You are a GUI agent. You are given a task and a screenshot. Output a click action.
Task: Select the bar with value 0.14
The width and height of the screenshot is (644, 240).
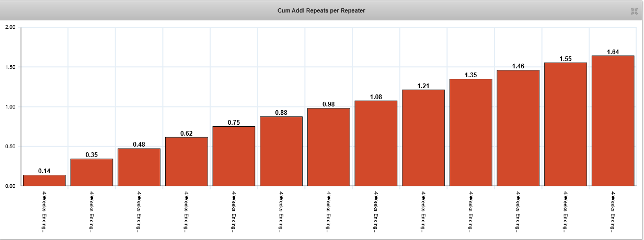coord(44,181)
